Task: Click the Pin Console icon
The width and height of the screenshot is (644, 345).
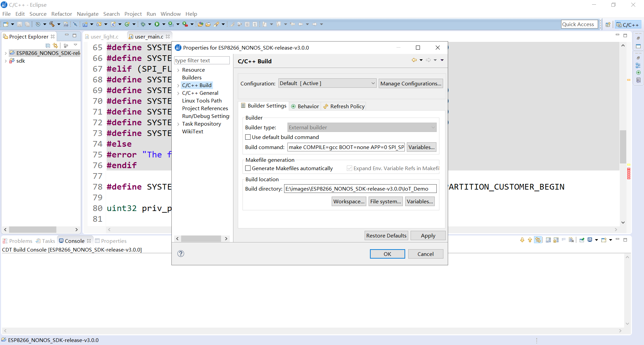Action: click(582, 240)
